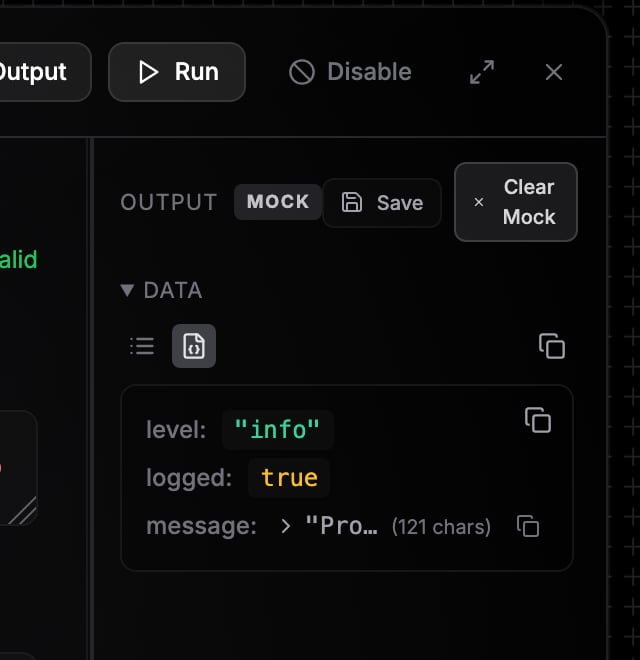
Task: Run the node with the Run button
Action: pos(177,72)
